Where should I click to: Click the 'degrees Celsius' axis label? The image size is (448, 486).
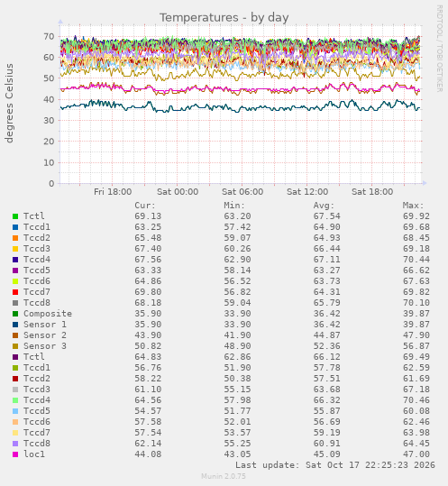[9, 103]
